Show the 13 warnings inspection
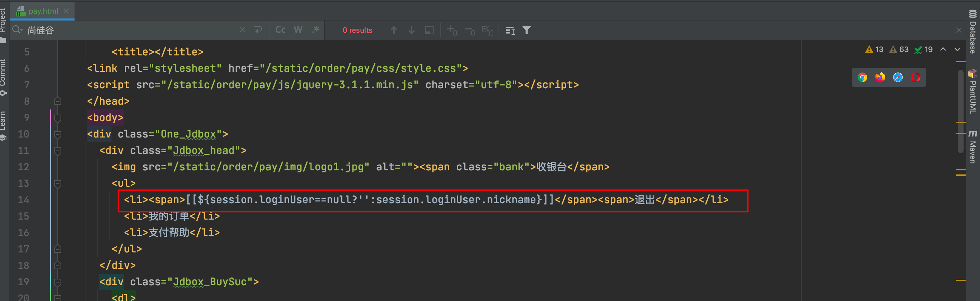 (874, 50)
